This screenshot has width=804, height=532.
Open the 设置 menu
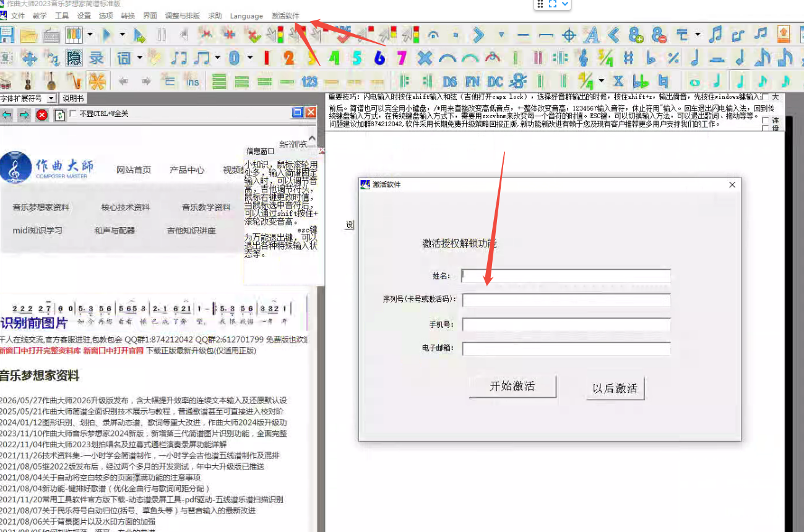click(84, 16)
